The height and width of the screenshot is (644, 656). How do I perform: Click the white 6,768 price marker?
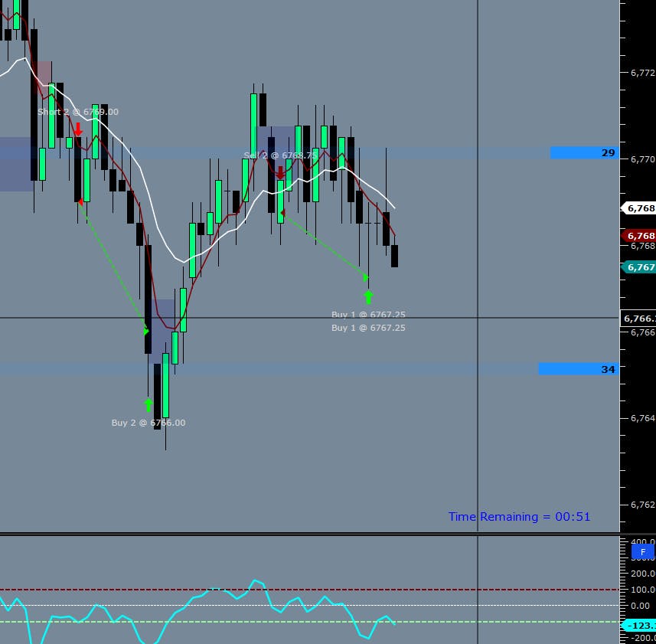pos(639,208)
